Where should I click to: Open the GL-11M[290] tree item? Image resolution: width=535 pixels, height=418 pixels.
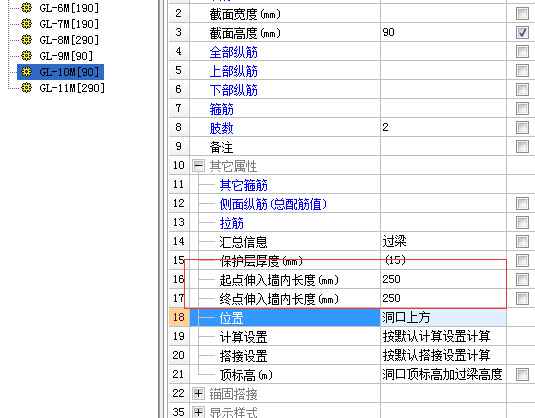tap(72, 88)
